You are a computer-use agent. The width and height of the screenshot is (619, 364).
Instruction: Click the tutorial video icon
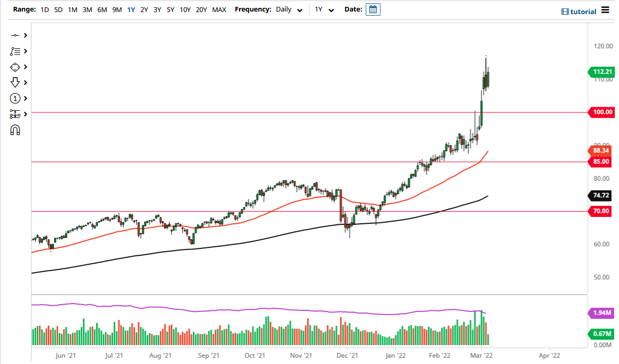point(565,11)
